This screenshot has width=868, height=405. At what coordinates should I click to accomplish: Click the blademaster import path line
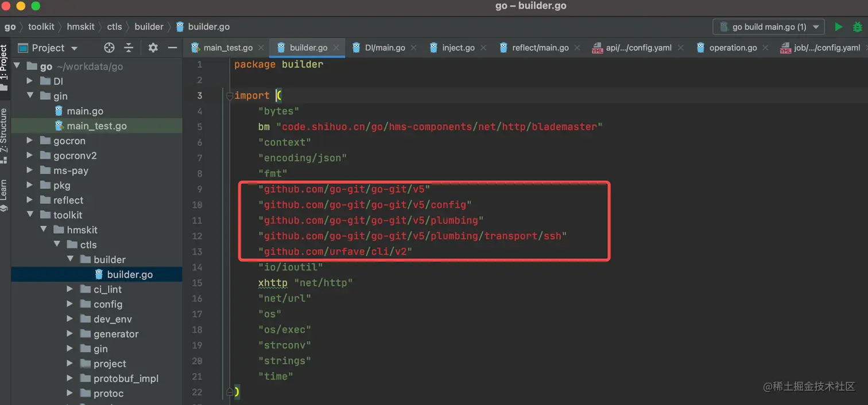pyautogui.click(x=431, y=127)
